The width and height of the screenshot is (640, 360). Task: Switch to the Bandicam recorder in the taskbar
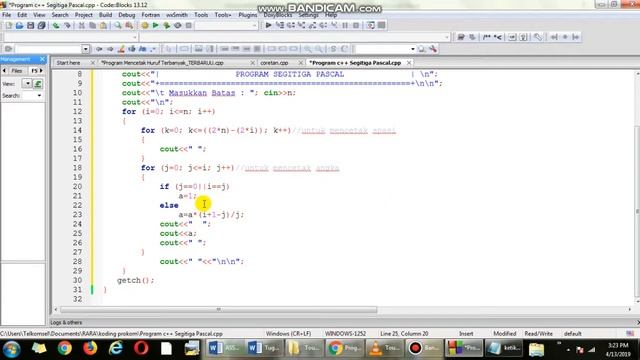pos(424,348)
